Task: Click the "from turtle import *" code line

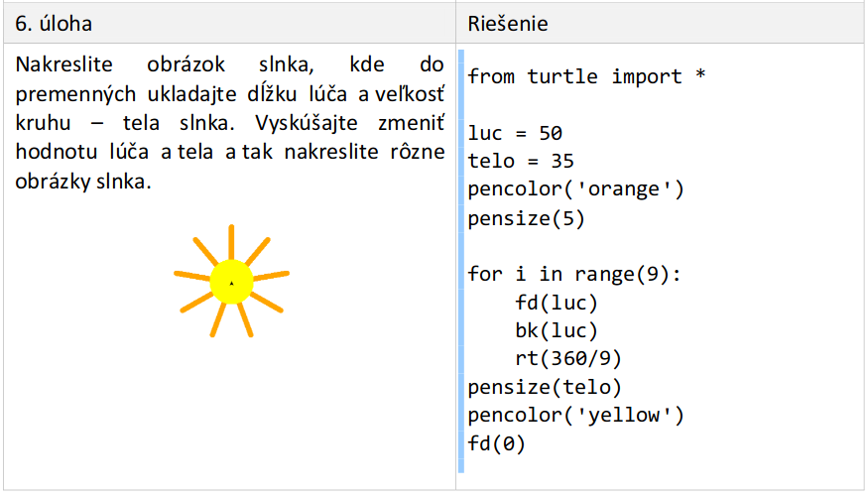Action: point(586,76)
